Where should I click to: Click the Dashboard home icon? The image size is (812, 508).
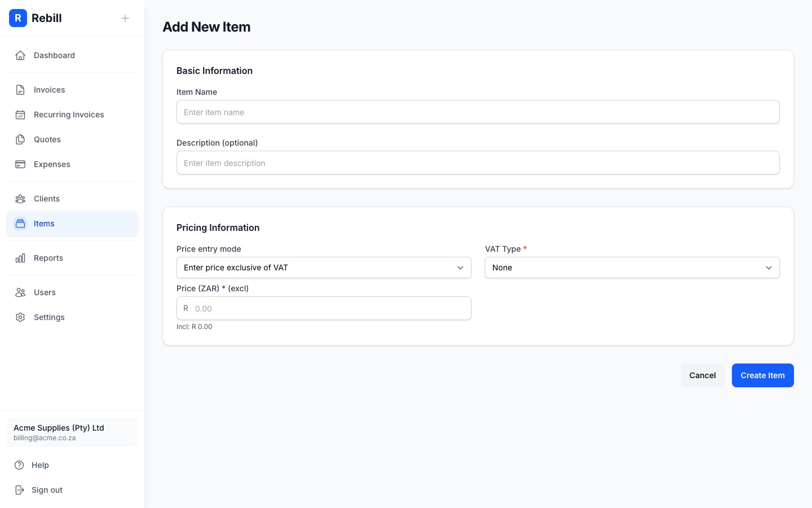tap(20, 55)
